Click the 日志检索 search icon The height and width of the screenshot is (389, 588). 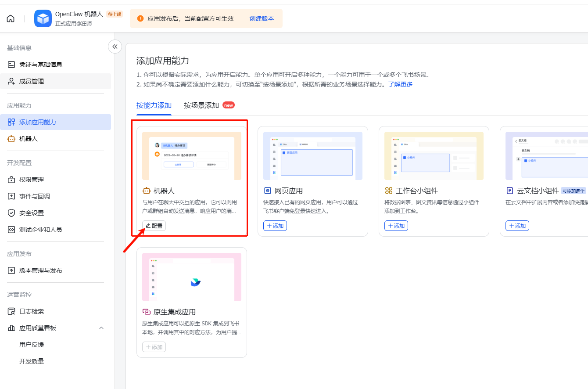point(11,311)
